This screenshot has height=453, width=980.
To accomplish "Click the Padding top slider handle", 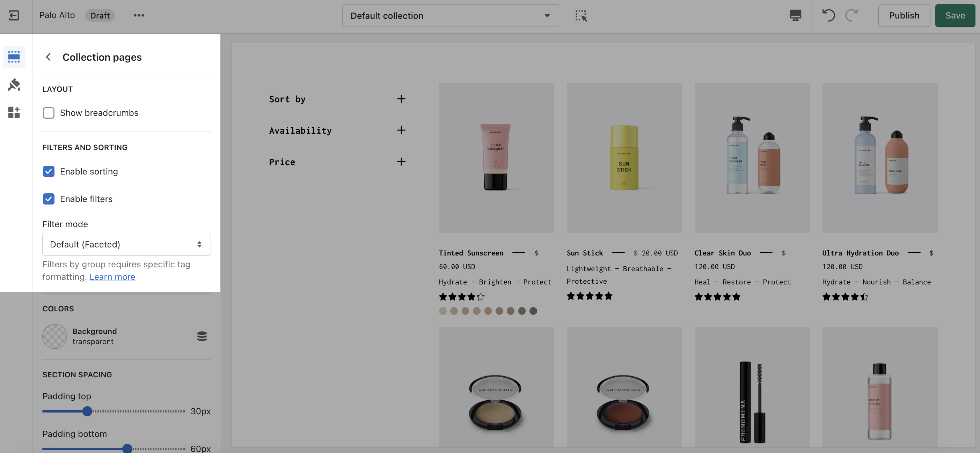I will point(87,411).
